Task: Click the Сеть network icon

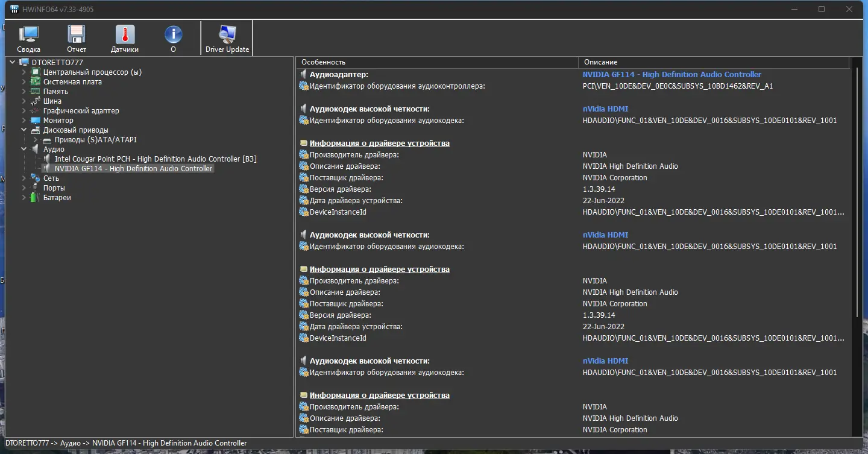Action: (36, 178)
